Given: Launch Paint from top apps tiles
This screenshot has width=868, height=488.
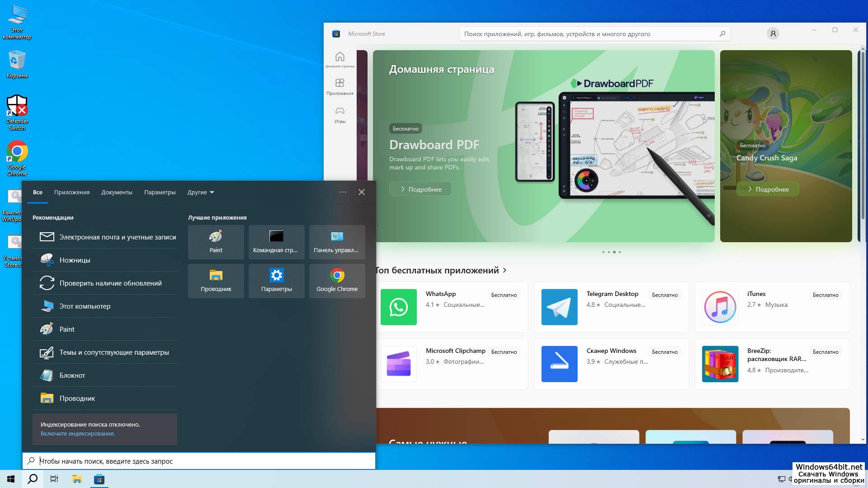Looking at the screenshot, I should 216,242.
